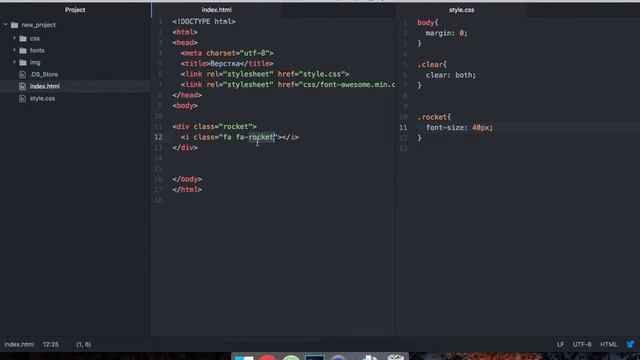Expand the css folder

tap(14, 38)
